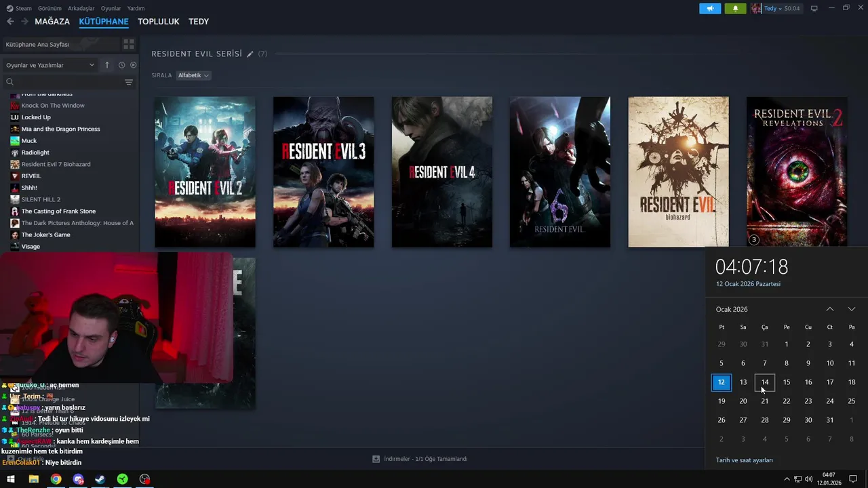
Task: Open Discord from the taskbar
Action: click(78, 479)
